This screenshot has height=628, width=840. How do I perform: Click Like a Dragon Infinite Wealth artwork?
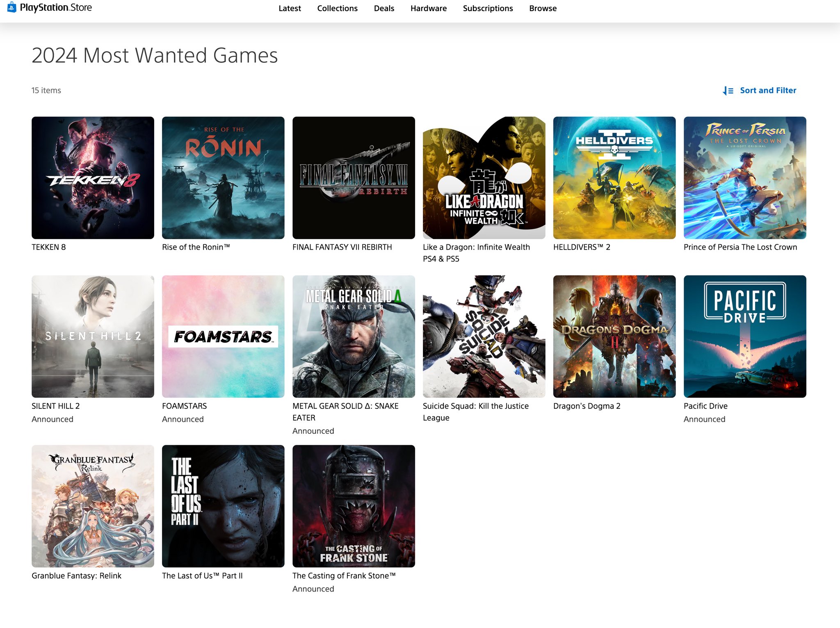tap(484, 178)
